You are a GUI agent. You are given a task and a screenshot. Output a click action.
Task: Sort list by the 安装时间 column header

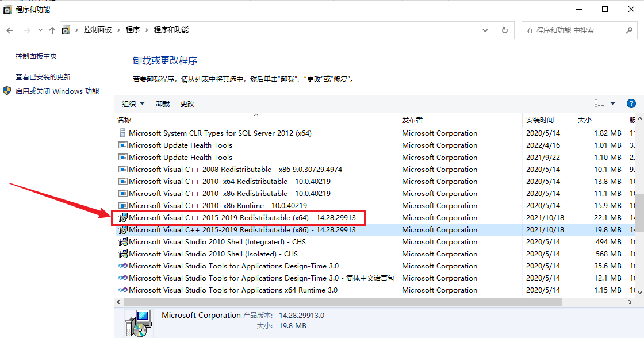[548, 120]
